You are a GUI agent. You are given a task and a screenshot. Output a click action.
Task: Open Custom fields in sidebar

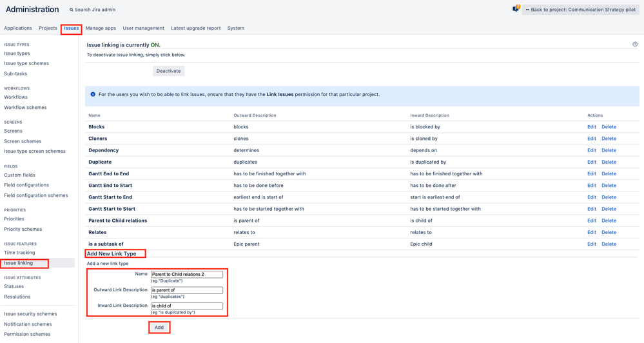20,175
